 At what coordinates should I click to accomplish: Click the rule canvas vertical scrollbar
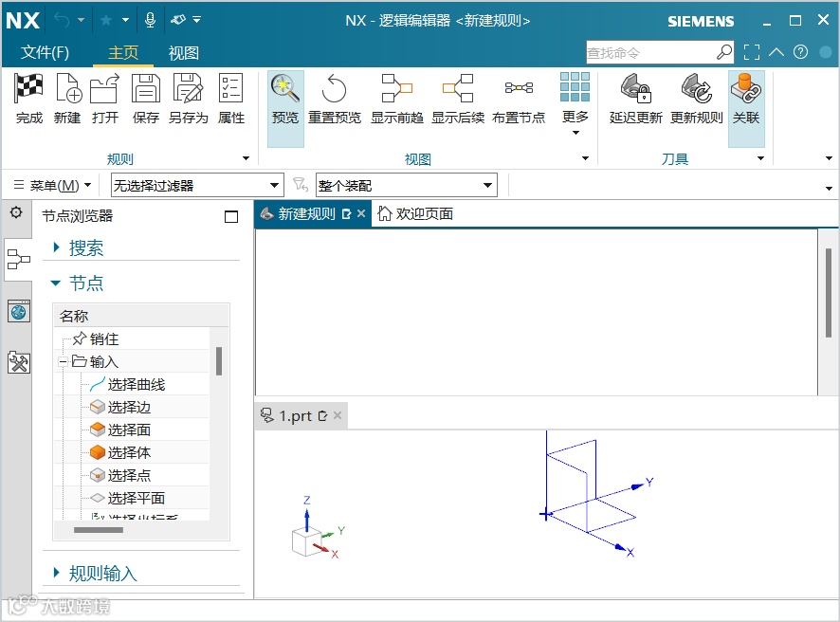(829, 293)
